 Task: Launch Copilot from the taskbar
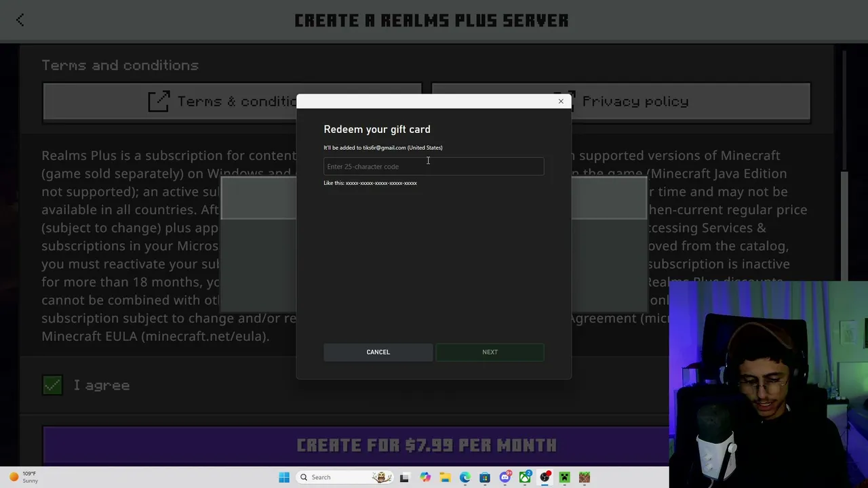[425, 477]
